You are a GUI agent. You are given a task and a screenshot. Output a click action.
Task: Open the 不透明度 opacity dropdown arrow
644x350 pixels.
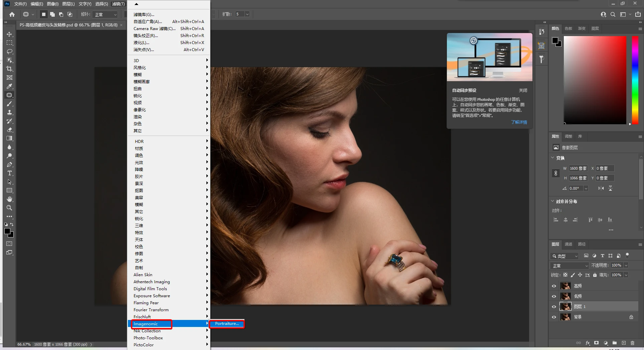tap(626, 265)
